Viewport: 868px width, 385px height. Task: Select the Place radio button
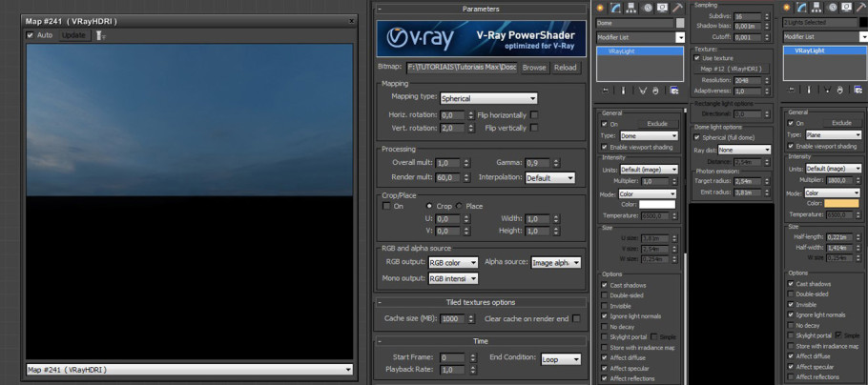[x=459, y=206]
